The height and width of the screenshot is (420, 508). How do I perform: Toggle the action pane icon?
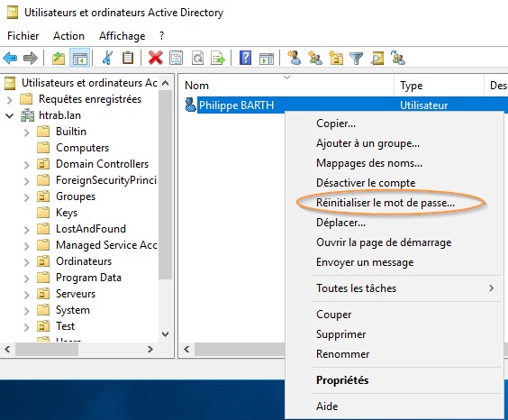pyautogui.click(x=267, y=59)
